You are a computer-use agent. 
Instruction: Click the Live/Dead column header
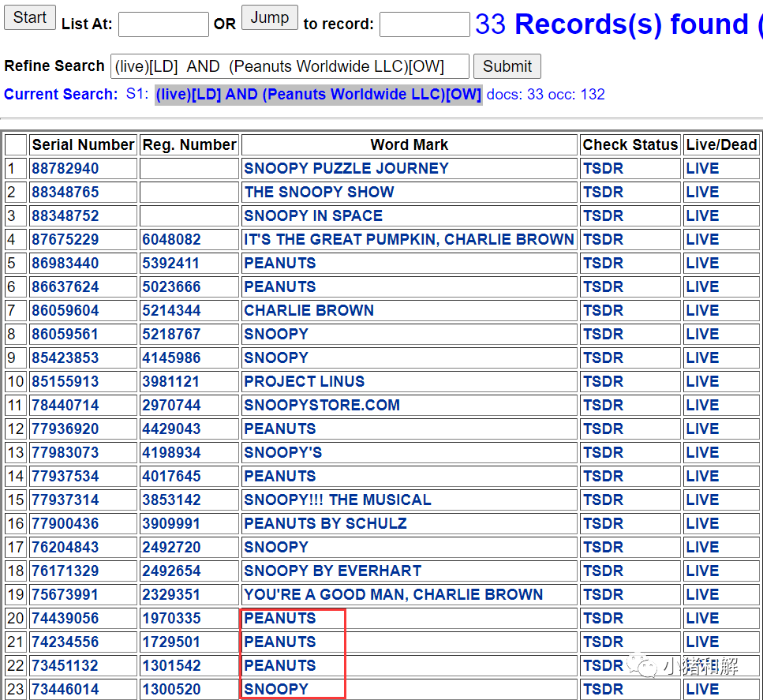click(722, 144)
